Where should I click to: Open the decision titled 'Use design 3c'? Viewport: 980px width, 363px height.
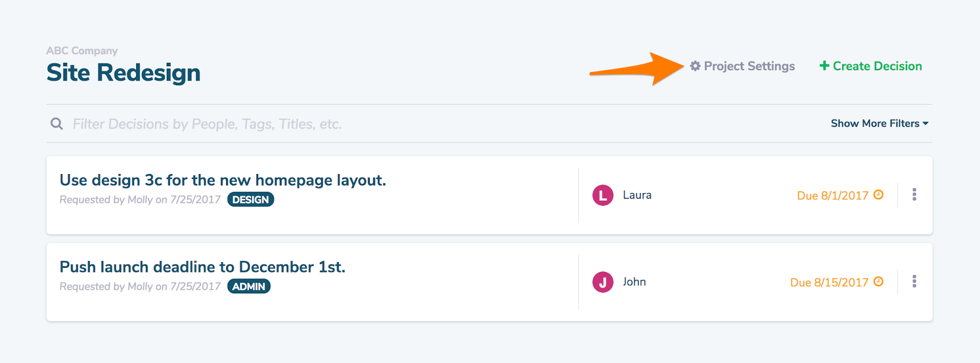[x=224, y=180]
